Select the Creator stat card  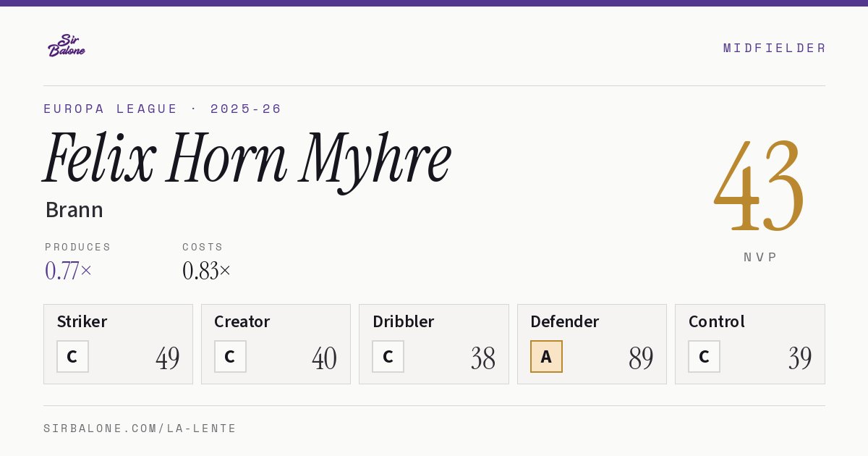coord(276,344)
